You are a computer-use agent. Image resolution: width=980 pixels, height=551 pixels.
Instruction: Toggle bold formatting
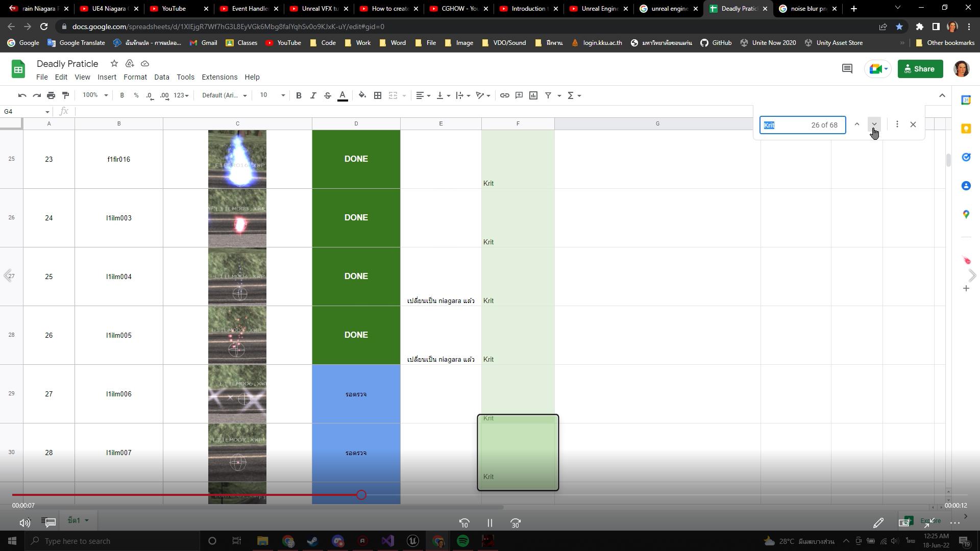(299, 95)
